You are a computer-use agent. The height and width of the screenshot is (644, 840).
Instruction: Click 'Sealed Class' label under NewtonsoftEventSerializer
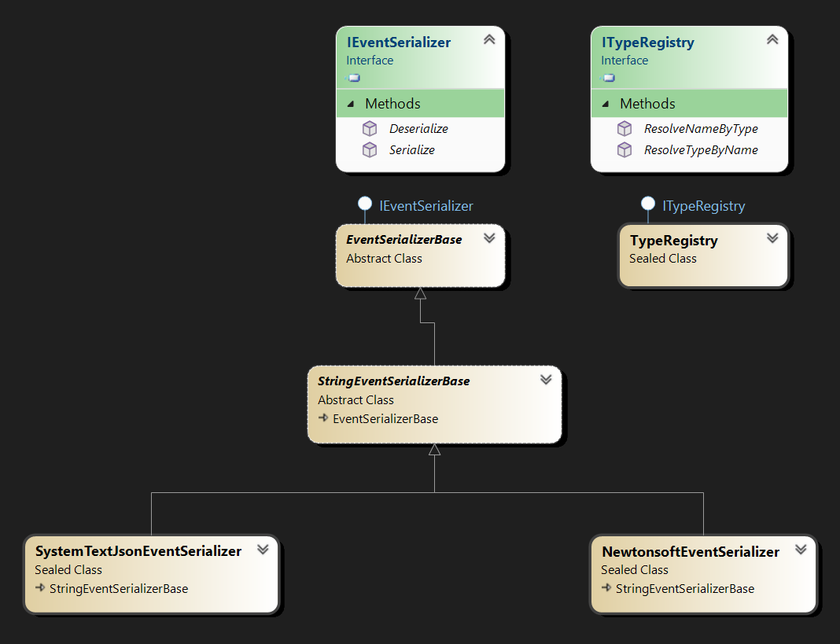pos(635,569)
